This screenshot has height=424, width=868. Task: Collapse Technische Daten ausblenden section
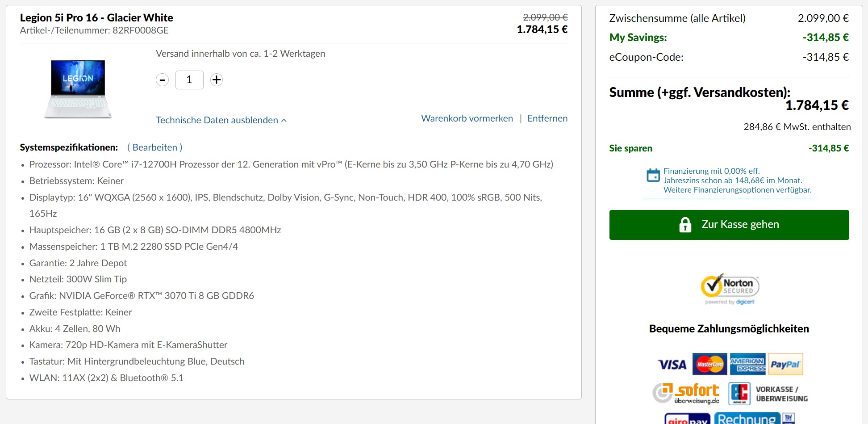click(221, 120)
